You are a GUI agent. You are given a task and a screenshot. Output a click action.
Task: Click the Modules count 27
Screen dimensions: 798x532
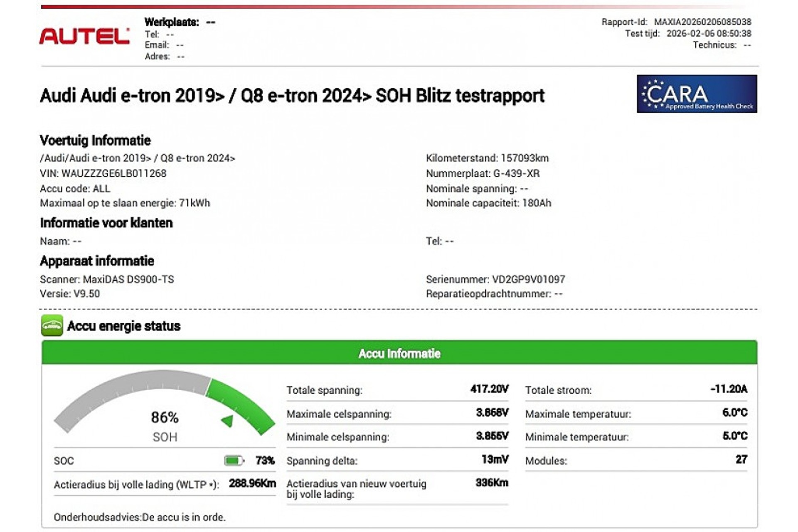point(741,460)
